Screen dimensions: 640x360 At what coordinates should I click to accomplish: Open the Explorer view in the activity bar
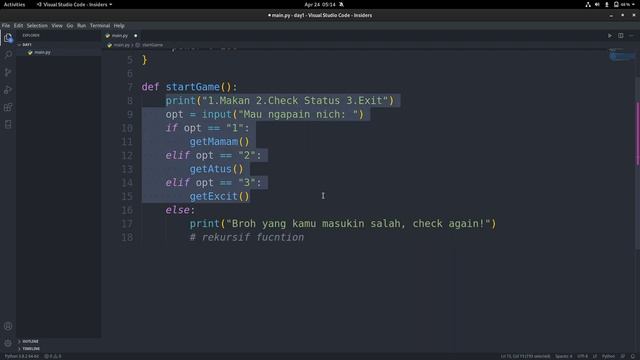pyautogui.click(x=8, y=38)
